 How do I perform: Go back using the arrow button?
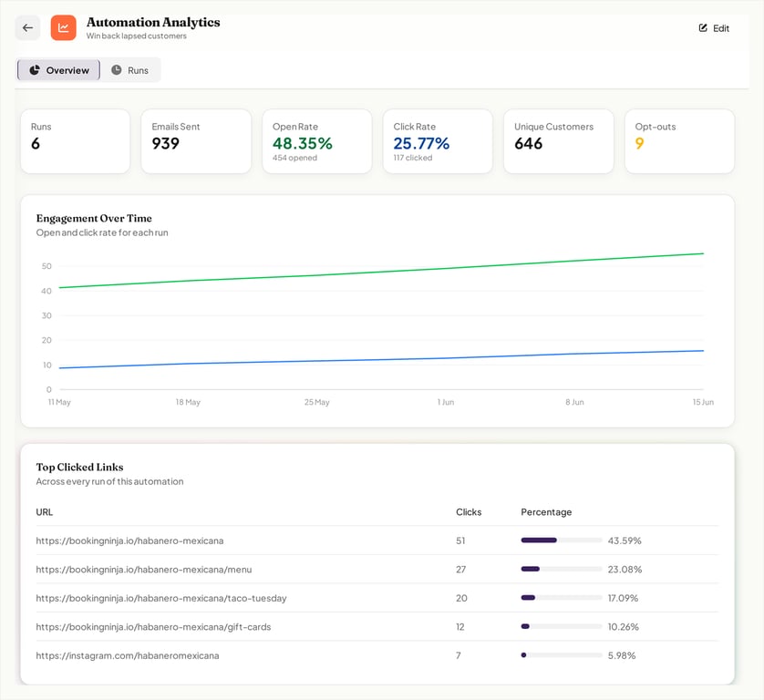click(27, 27)
